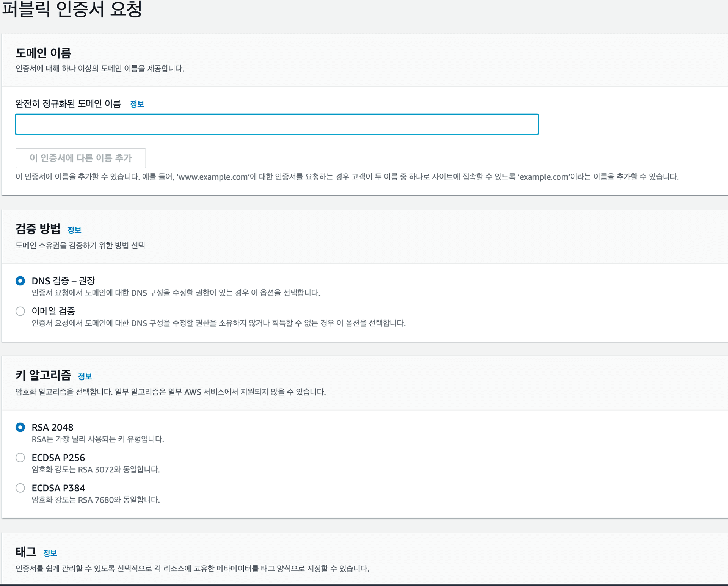Screen dimensions: 728x586
Task: Open the 정보 link next to 검증 방법
Action: pos(74,230)
